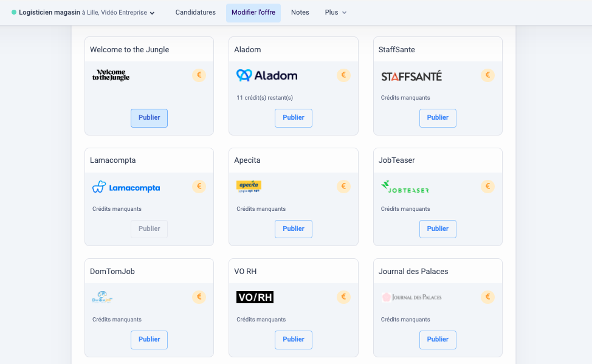Select the Modifier l'offre tab
Viewport: 592px width, 364px height.
coord(253,13)
